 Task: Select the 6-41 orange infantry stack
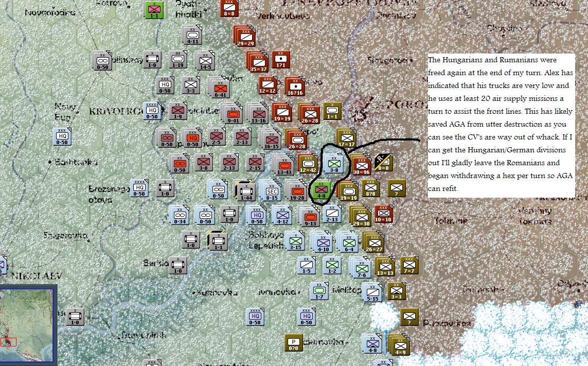click(219, 88)
